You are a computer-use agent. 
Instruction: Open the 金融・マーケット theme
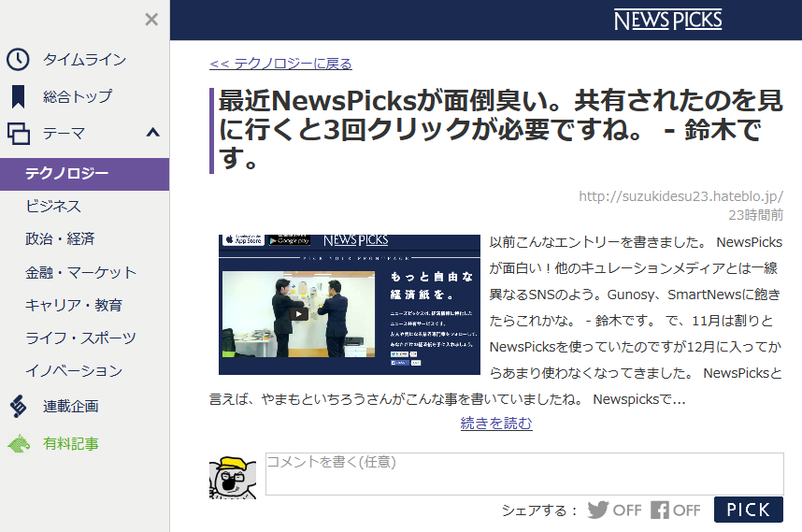pos(80,272)
